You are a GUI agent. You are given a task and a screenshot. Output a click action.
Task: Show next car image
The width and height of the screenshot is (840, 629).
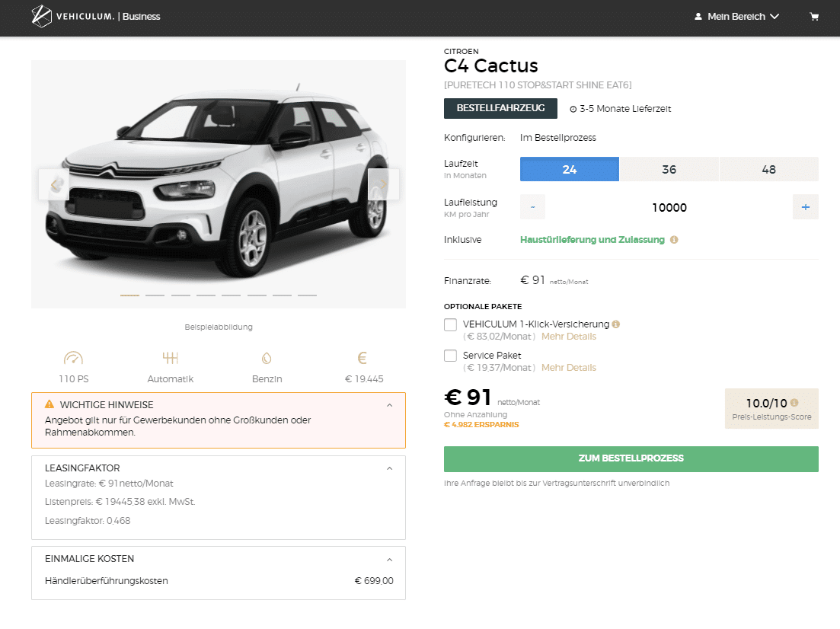(383, 185)
